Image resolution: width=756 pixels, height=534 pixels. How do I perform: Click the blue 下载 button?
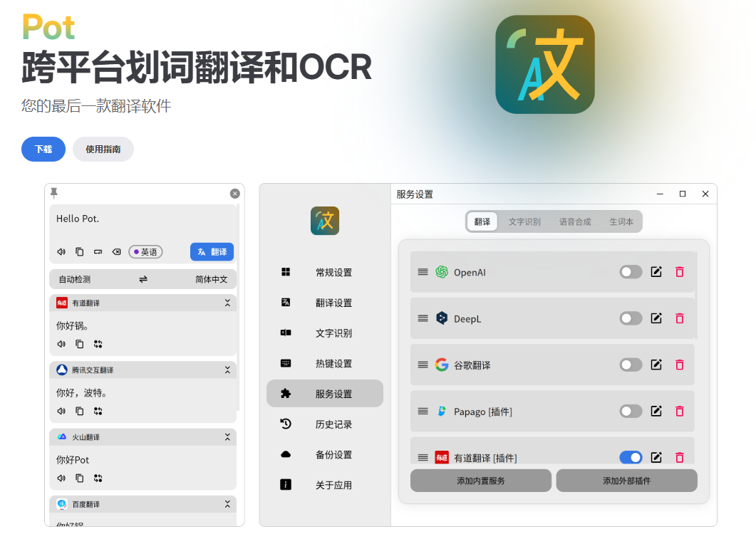pos(43,149)
